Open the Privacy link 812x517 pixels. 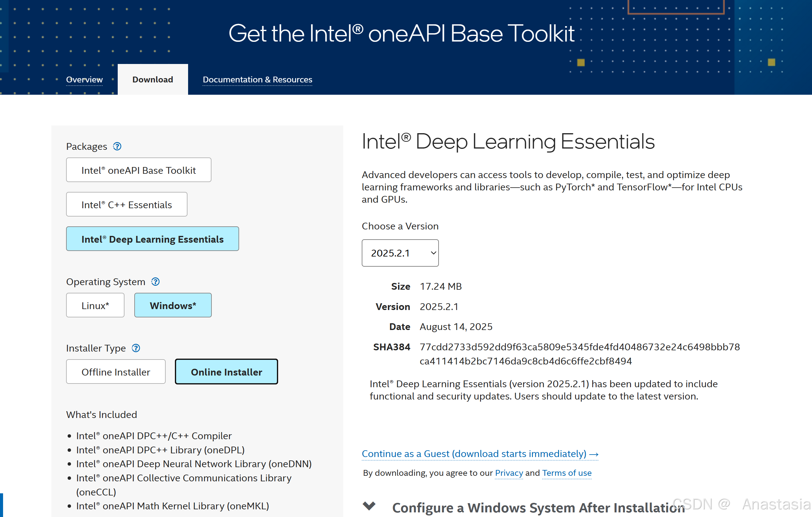click(509, 473)
